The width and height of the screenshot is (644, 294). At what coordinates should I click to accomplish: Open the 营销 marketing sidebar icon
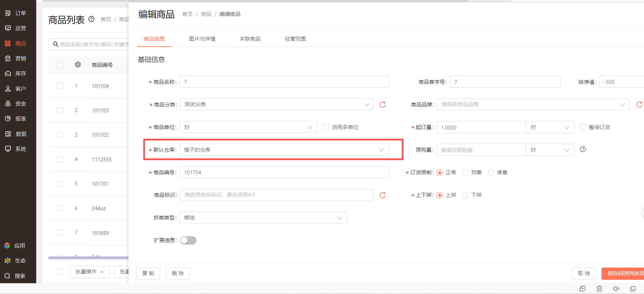point(8,58)
